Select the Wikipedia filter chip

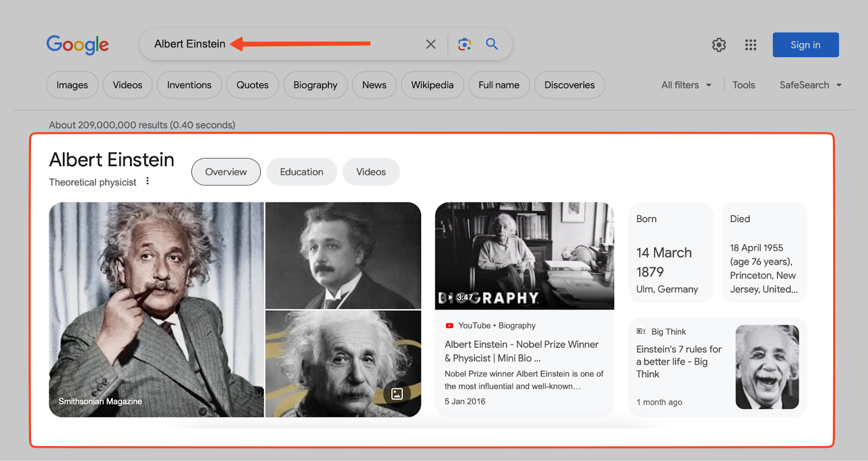tap(432, 85)
